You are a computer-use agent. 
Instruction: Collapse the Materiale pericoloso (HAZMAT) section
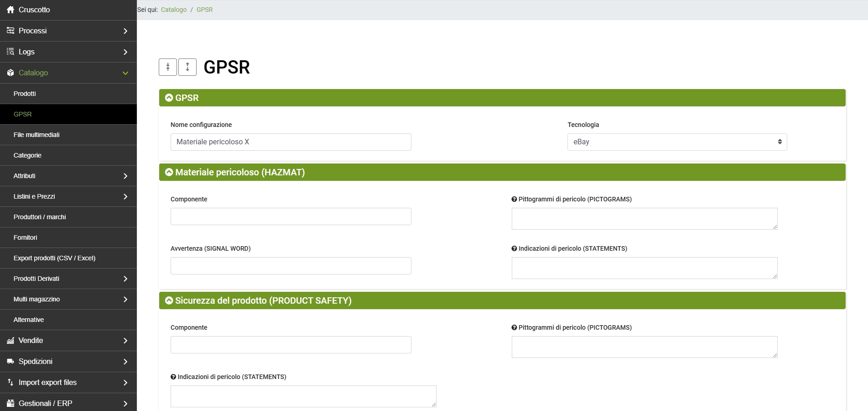click(169, 172)
